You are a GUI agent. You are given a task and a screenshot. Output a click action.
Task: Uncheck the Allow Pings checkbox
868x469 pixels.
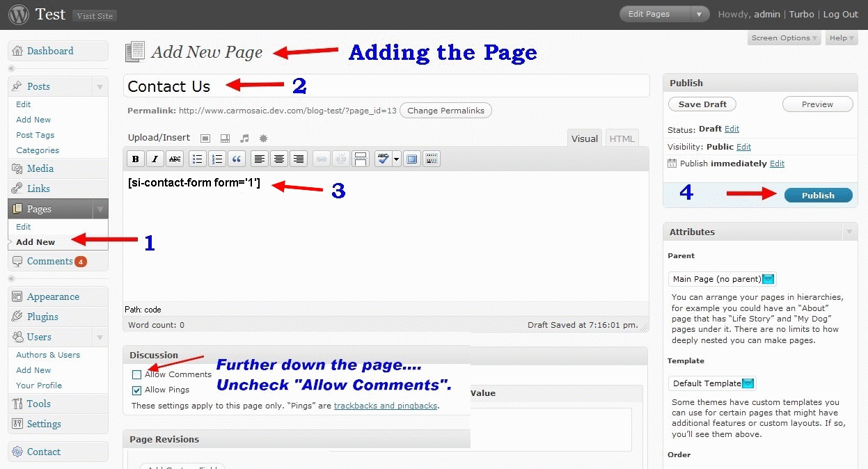click(x=137, y=390)
